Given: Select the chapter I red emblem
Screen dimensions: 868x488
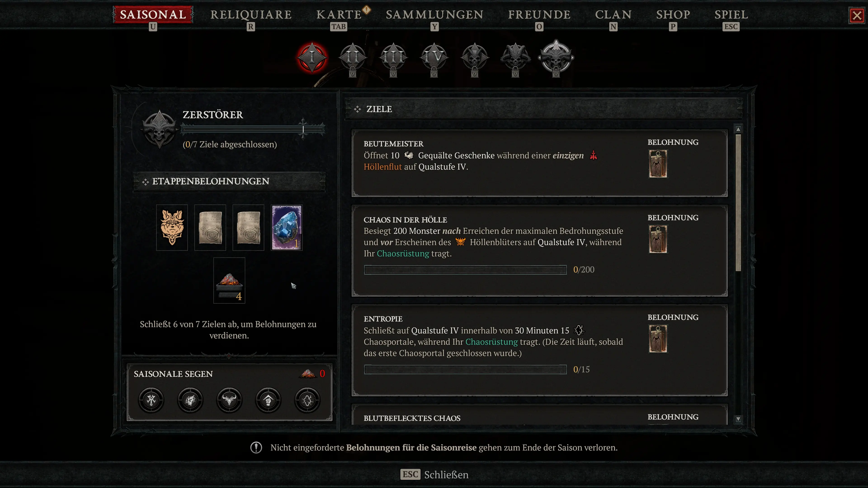Looking at the screenshot, I should 312,58.
